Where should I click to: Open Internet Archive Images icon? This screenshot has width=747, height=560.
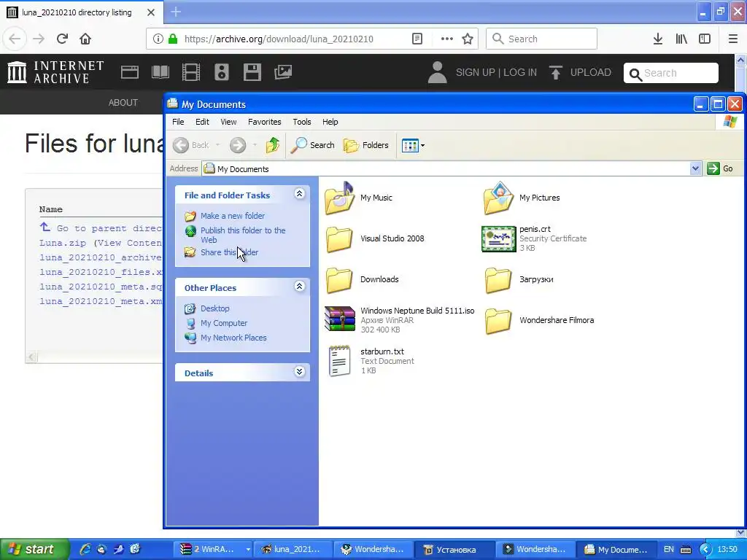point(283,72)
